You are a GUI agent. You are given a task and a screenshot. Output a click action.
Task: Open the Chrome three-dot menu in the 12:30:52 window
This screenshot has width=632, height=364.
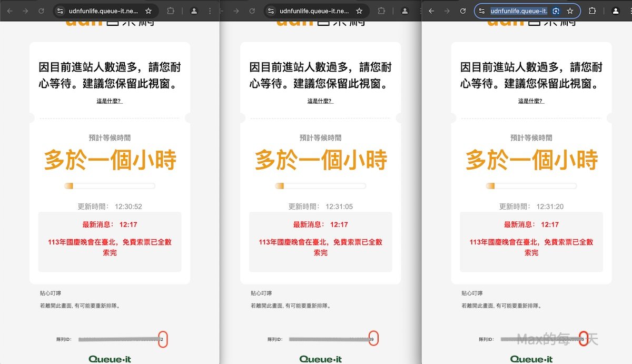coord(211,11)
